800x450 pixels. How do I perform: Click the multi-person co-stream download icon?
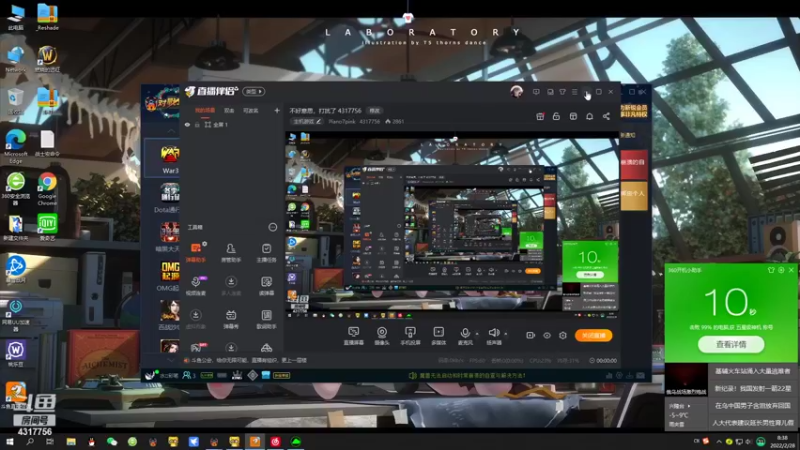tap(231, 282)
